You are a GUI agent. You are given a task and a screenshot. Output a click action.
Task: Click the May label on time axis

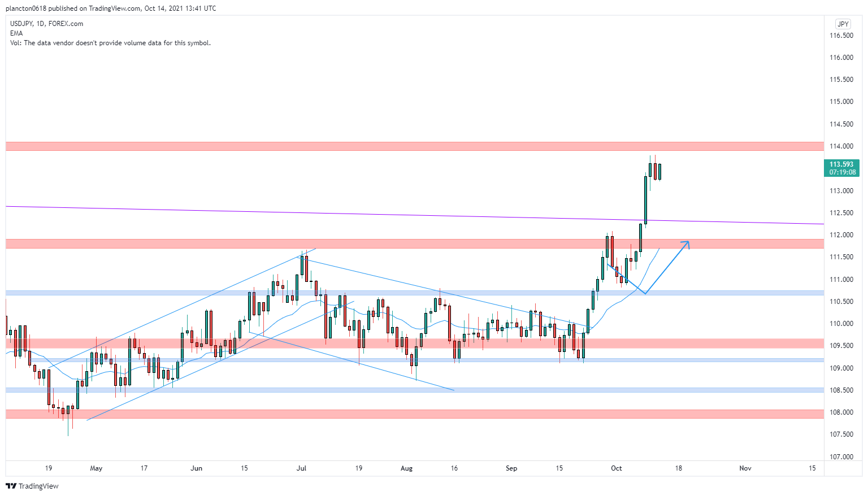click(x=96, y=468)
